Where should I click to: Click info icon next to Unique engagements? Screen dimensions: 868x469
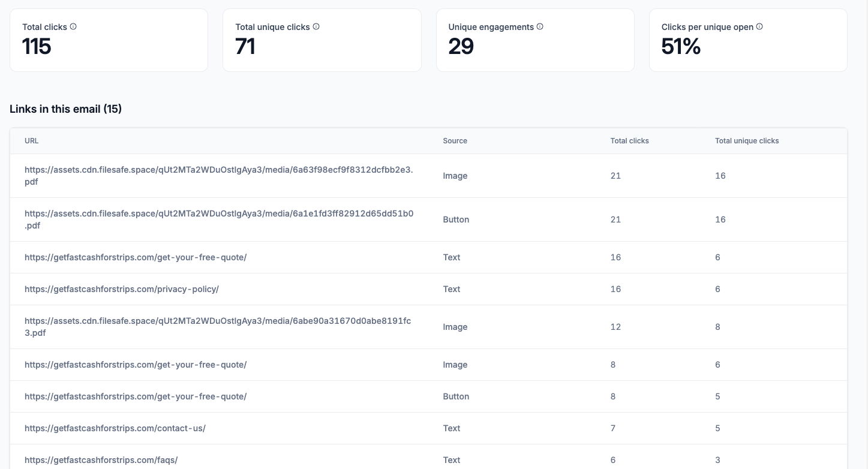point(540,27)
